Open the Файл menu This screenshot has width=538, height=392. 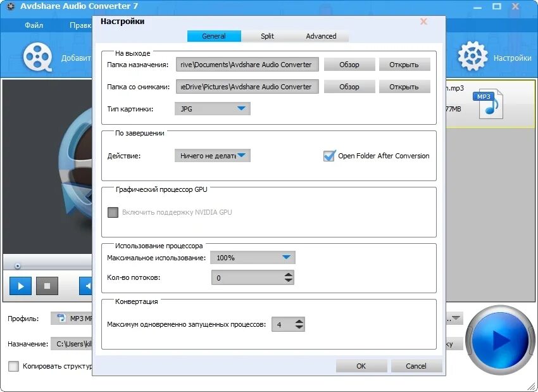point(34,25)
